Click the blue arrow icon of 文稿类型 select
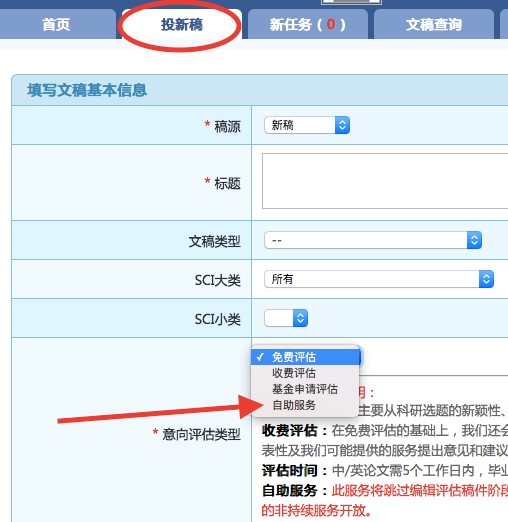Viewport: 508px width, 522px height. [x=474, y=240]
